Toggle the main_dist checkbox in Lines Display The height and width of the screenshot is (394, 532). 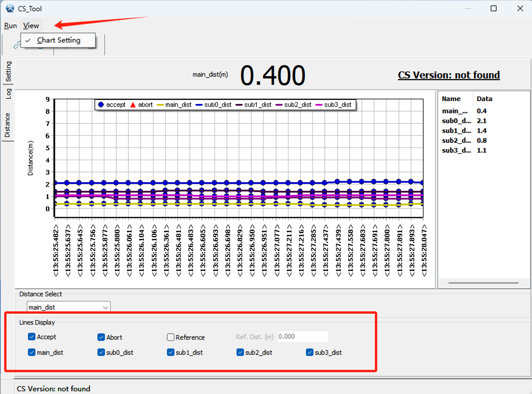click(x=31, y=352)
